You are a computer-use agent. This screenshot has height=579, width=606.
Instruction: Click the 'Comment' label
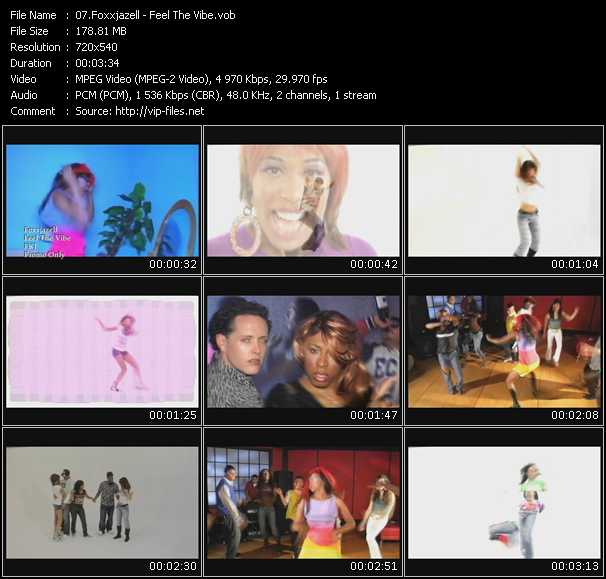click(33, 111)
